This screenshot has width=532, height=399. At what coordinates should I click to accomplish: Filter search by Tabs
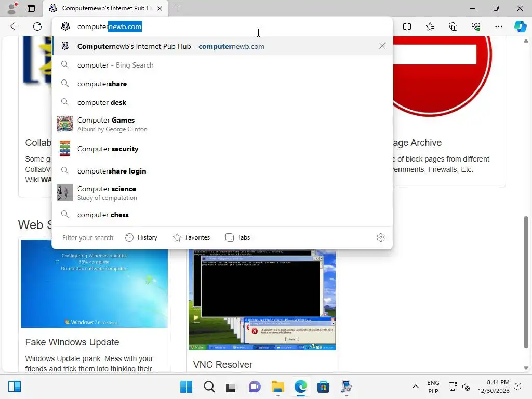[238, 237]
